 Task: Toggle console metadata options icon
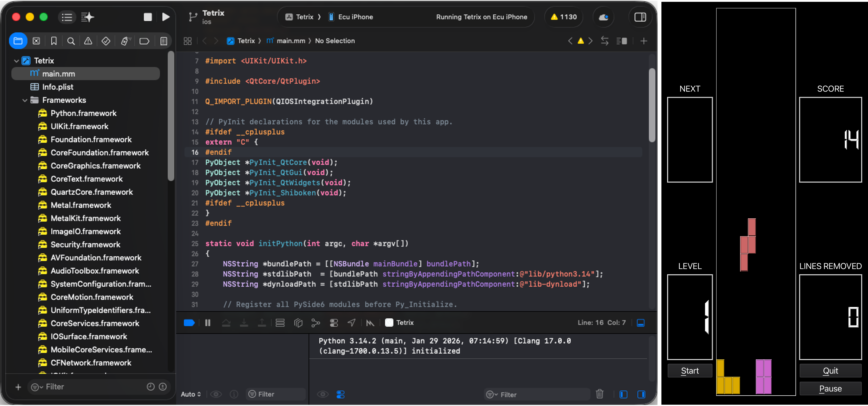tap(340, 394)
